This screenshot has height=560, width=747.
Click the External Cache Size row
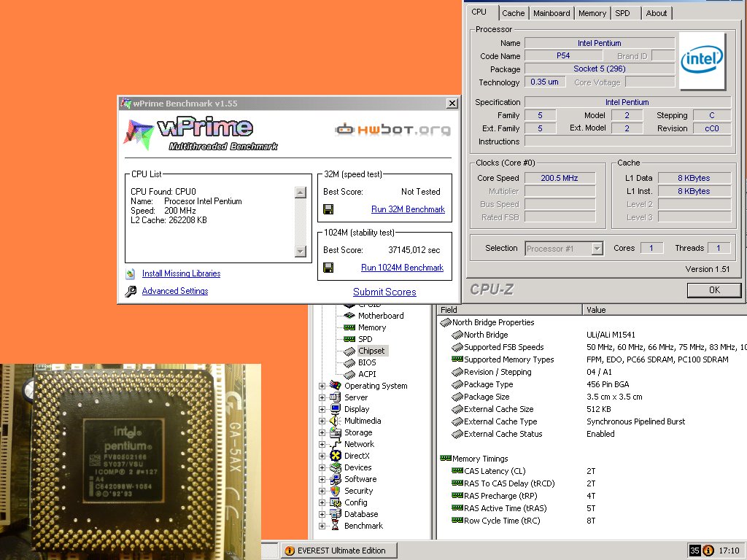592,409
